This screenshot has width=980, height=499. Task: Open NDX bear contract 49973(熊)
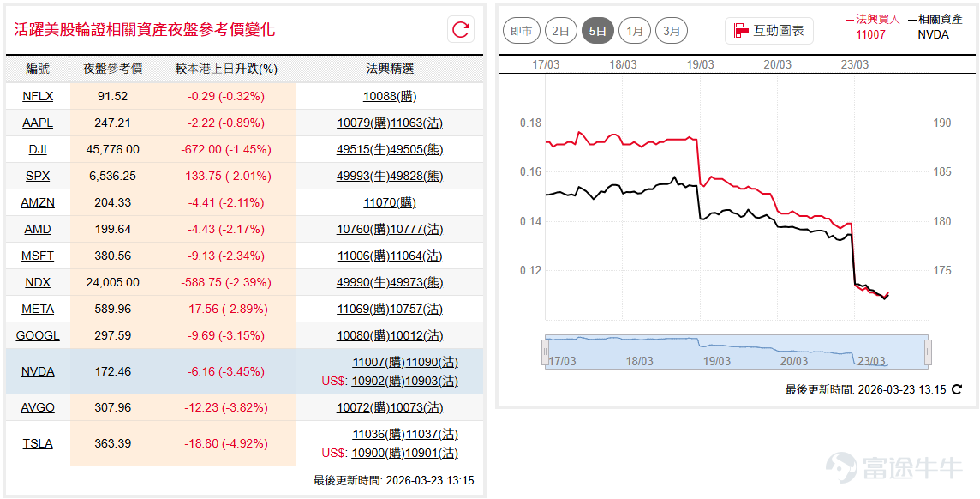tap(416, 283)
